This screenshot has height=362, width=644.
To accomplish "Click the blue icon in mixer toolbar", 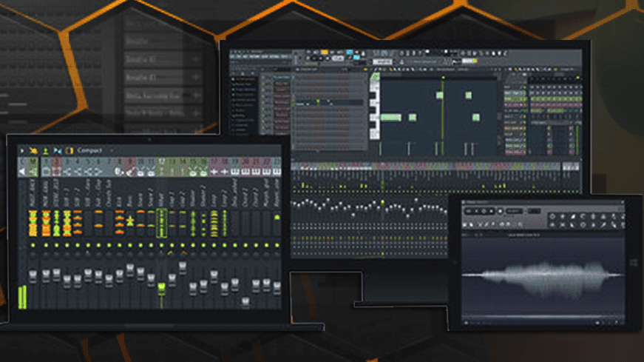I will 58,150.
